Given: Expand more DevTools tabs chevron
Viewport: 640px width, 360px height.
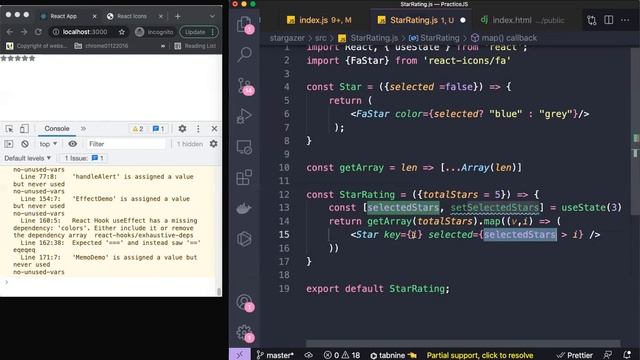Looking at the screenshot, I should 83,129.
